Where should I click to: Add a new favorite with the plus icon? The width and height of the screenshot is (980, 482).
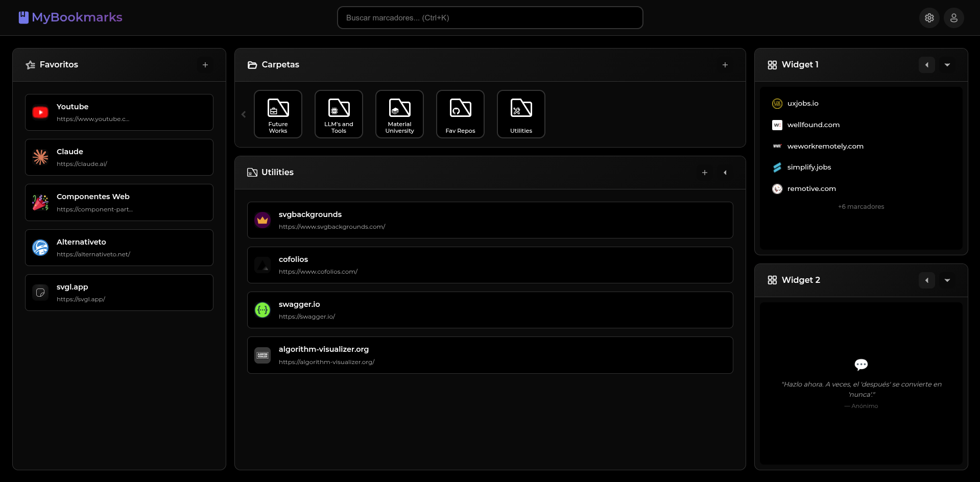click(x=205, y=65)
